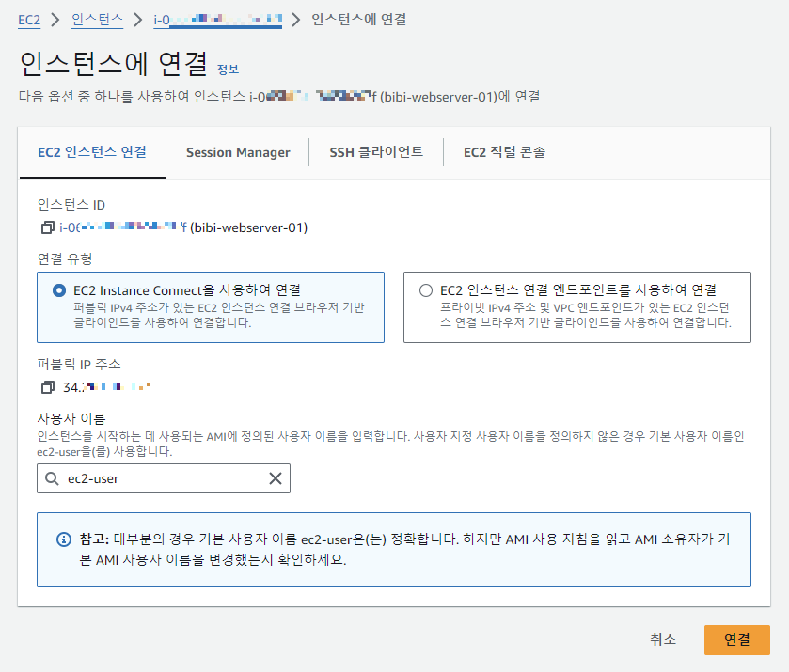789x672 pixels.
Task: Open the EC2 직렬 콘솔 tab
Action: tap(504, 152)
